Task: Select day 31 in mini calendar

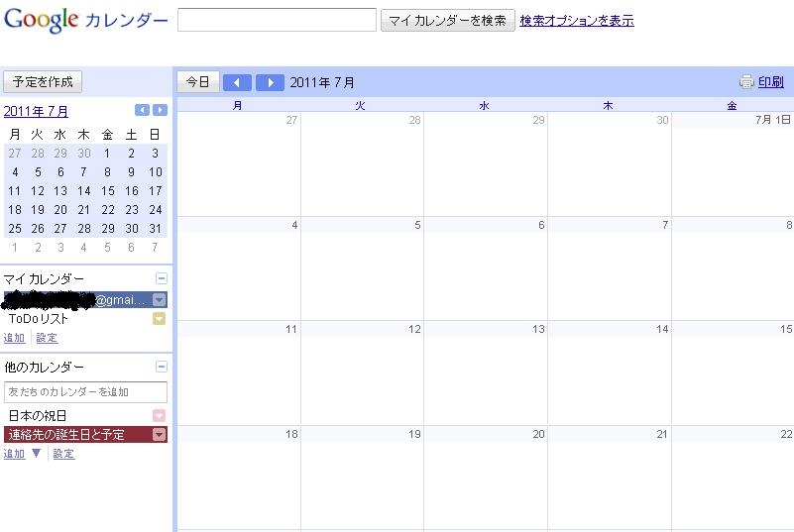Action: (x=155, y=228)
